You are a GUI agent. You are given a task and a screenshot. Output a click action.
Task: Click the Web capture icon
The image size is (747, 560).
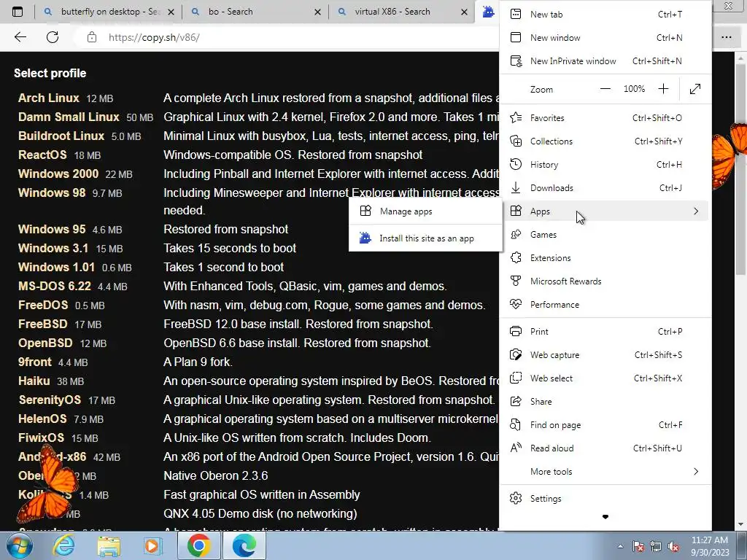(x=516, y=355)
